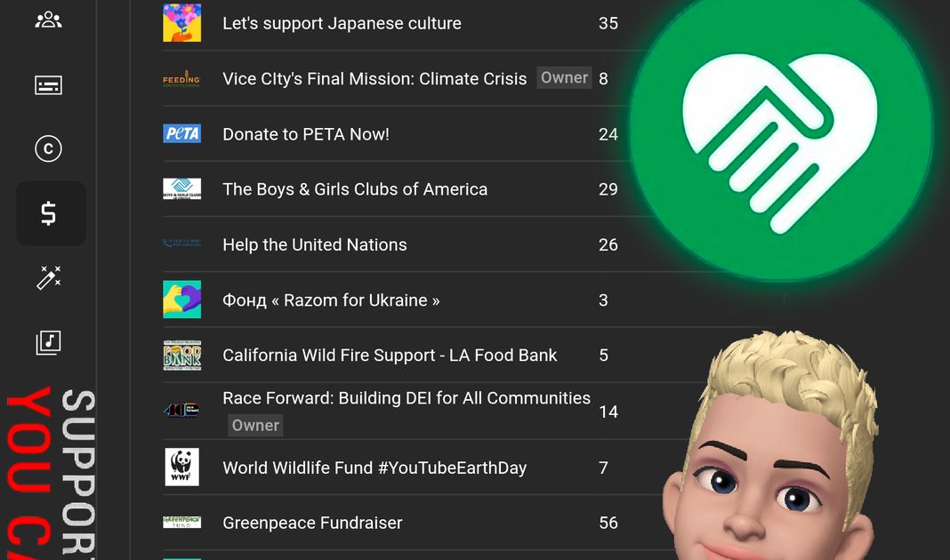Open the Audience icon in sidebar
The width and height of the screenshot is (950, 560).
click(48, 20)
